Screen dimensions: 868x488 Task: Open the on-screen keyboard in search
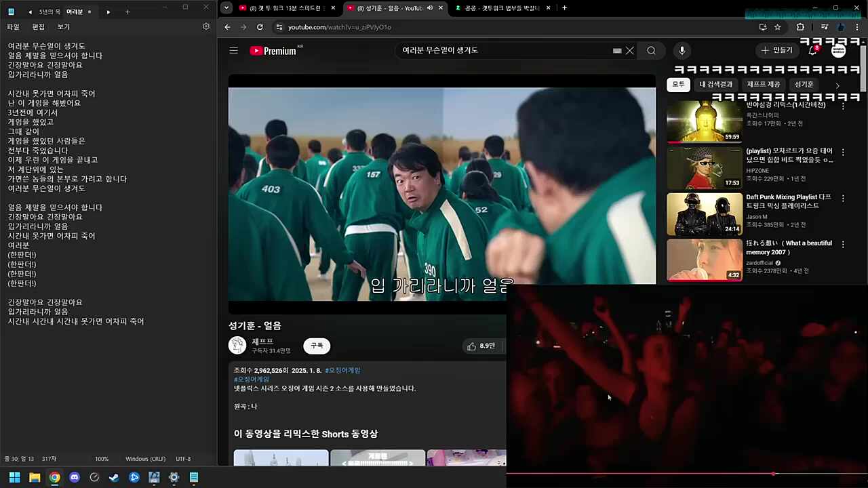(x=617, y=51)
